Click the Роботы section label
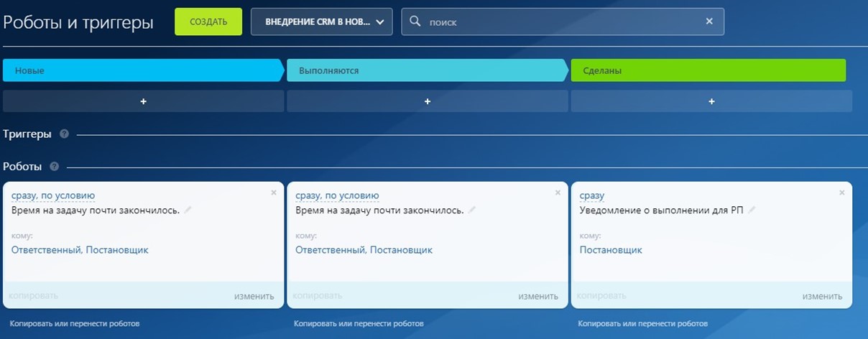 [22, 167]
